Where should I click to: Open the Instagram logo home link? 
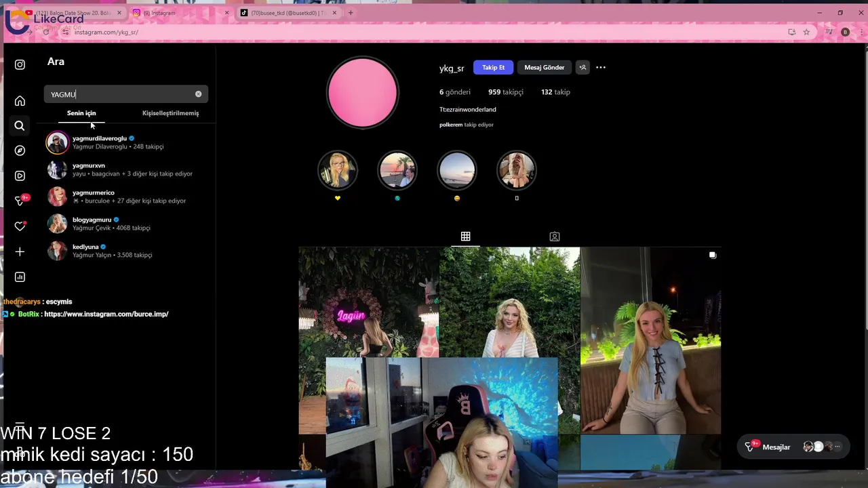(20, 64)
